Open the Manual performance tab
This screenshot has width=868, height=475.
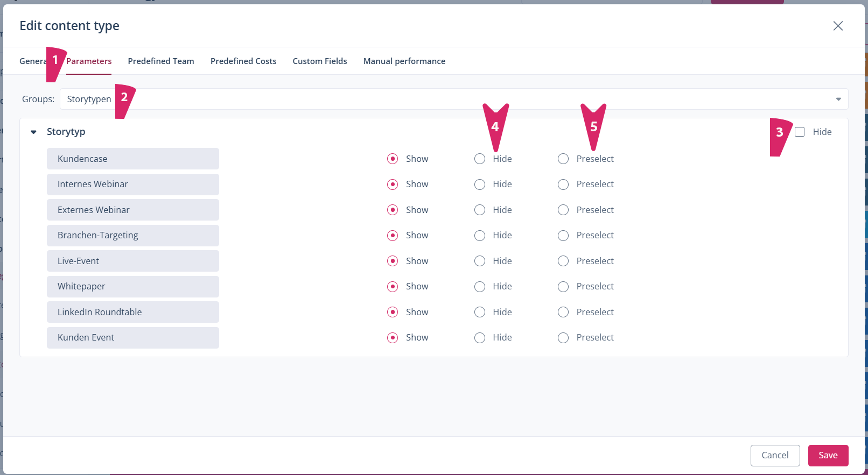pos(404,61)
